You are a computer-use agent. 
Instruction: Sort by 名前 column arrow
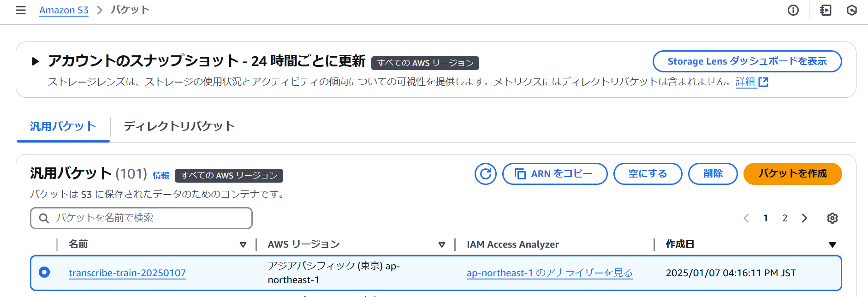click(x=243, y=245)
